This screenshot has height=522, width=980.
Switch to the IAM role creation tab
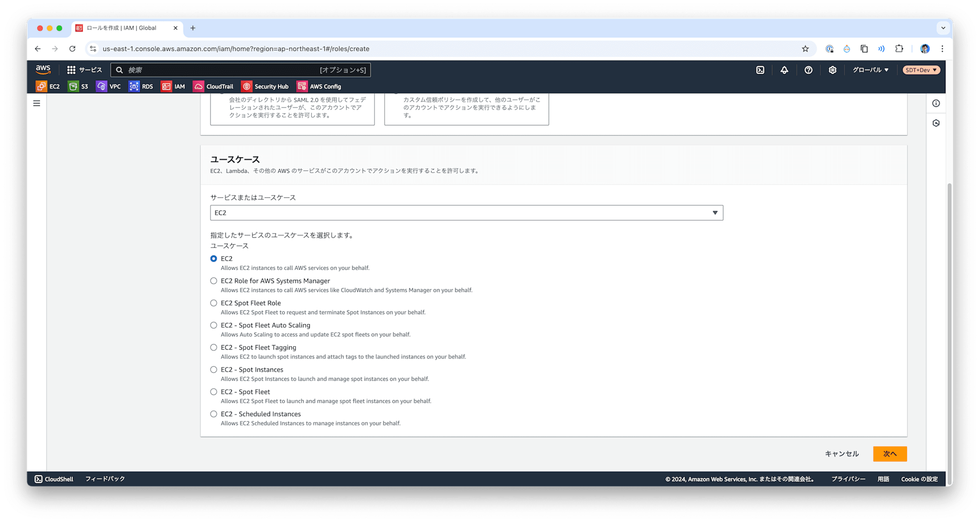[122, 28]
